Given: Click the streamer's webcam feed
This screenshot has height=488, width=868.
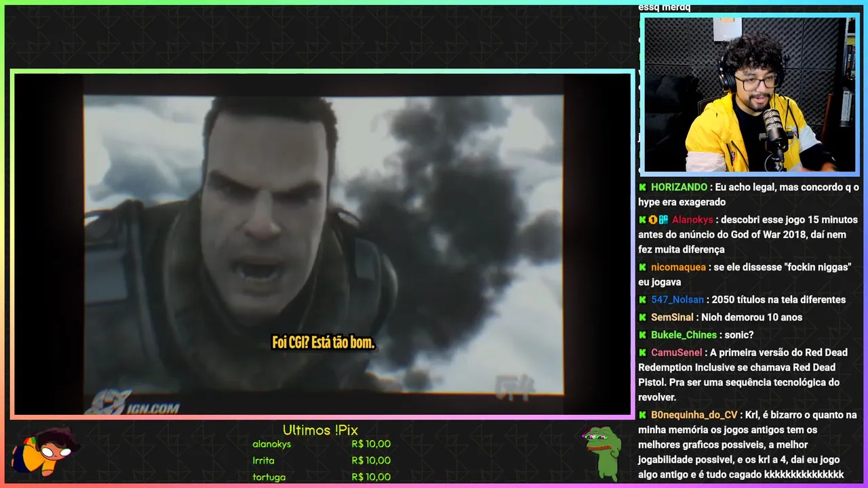Looking at the screenshot, I should pyautogui.click(x=749, y=94).
